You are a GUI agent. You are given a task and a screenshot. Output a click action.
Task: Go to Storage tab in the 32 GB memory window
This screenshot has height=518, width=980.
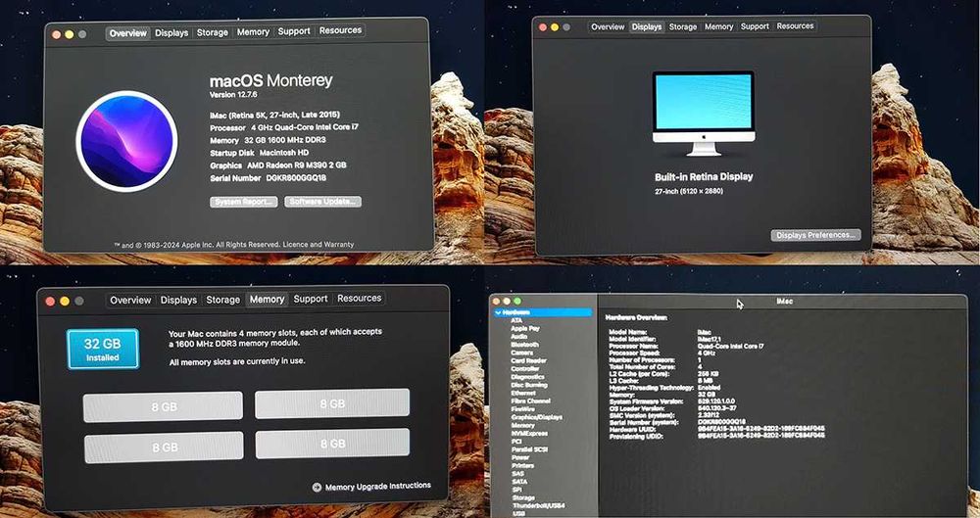tap(223, 300)
